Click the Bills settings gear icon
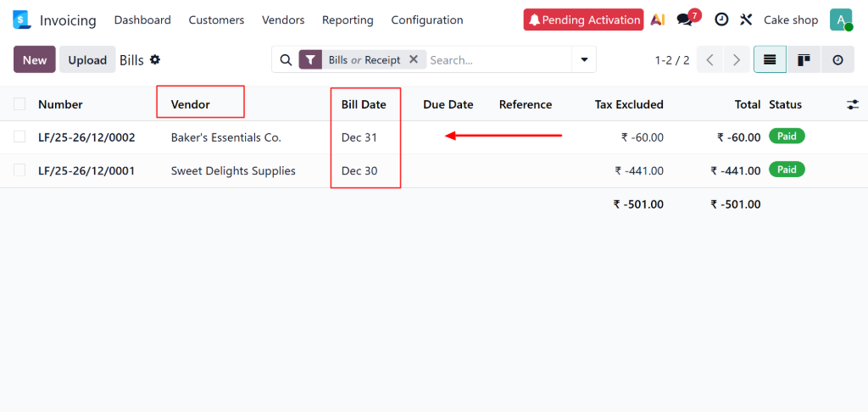 pos(155,60)
